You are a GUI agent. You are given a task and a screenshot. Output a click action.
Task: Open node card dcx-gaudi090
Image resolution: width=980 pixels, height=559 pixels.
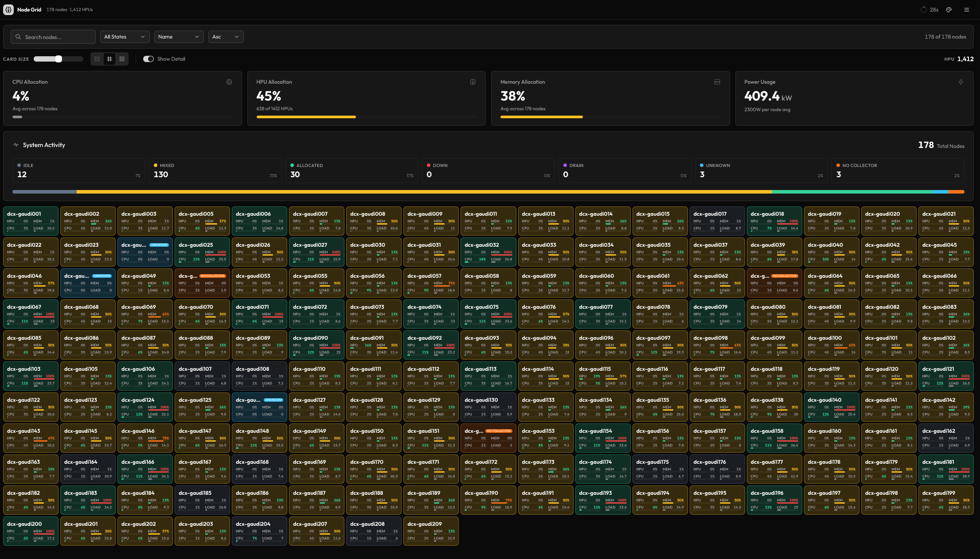coord(317,345)
